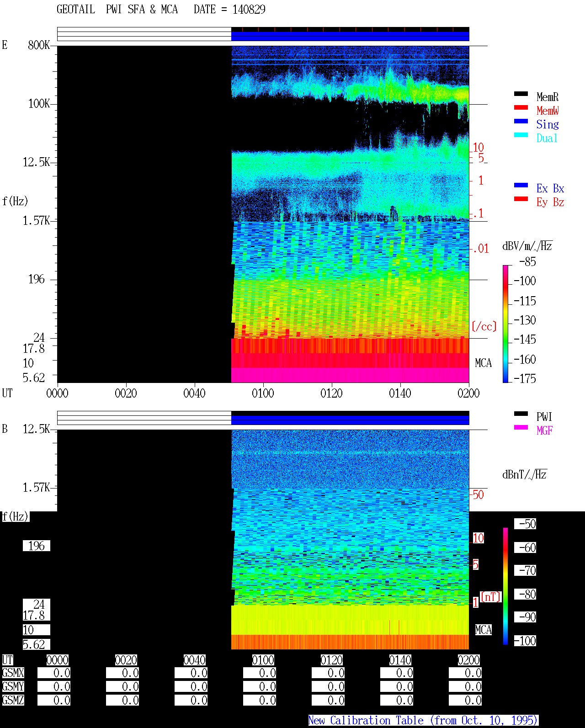585x728 pixels.
Task: Click the f(Hz) axis label on E panel
Action: [15, 201]
